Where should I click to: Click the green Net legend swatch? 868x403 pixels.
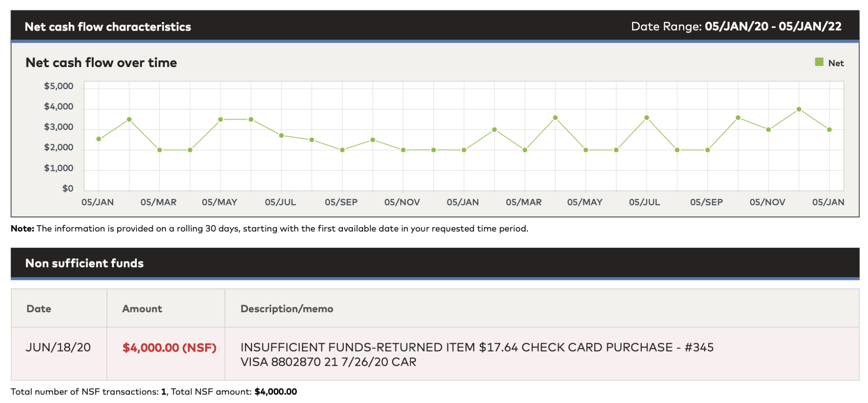pos(819,62)
